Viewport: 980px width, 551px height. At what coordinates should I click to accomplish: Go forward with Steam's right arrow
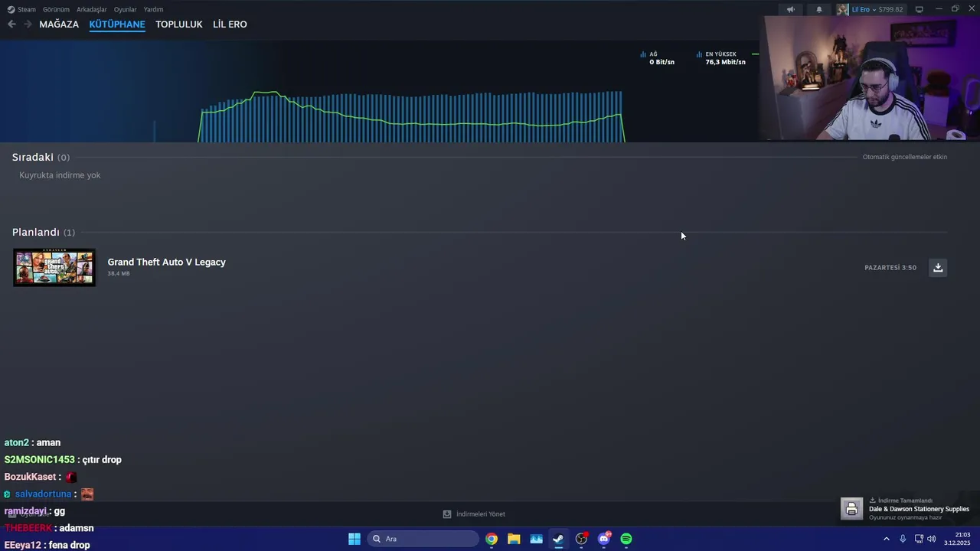click(x=28, y=24)
